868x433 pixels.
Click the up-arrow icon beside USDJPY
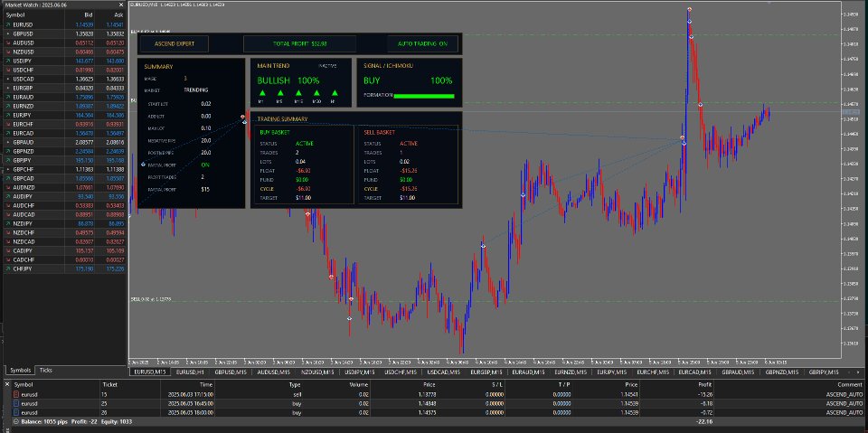pos(7,61)
